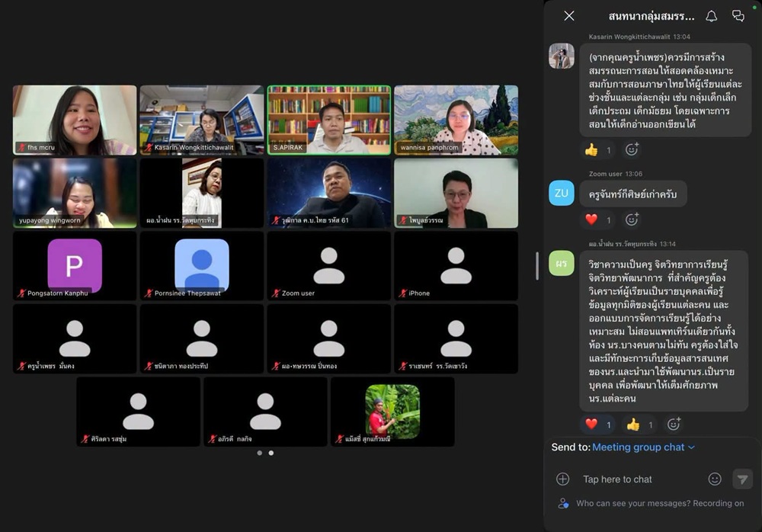The image size is (762, 532).
Task: Select wannisa panphrom's video tile
Action: pos(456,120)
